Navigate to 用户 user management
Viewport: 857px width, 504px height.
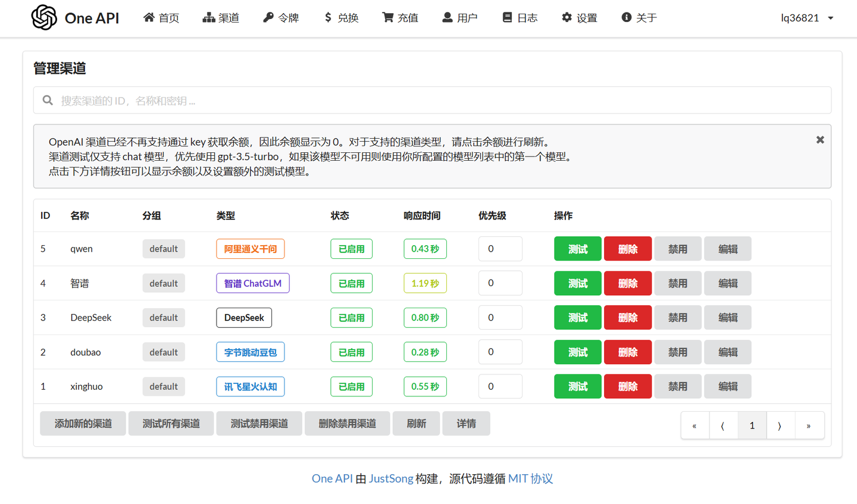pos(459,18)
